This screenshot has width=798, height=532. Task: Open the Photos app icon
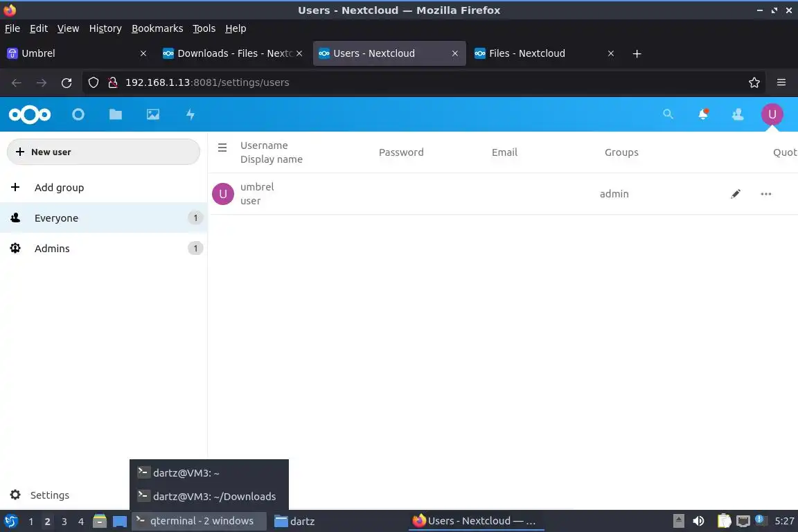pos(152,114)
